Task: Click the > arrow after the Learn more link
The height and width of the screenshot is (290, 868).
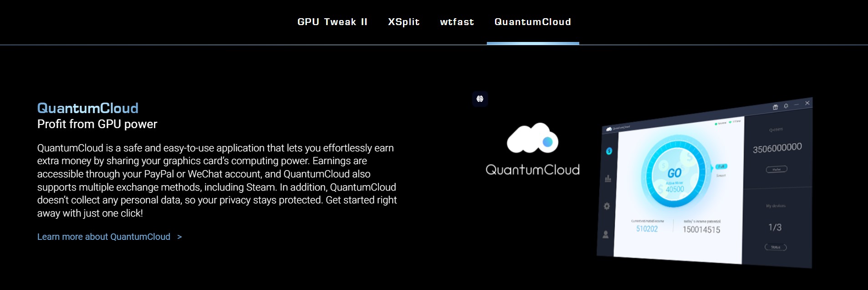Action: [x=179, y=237]
